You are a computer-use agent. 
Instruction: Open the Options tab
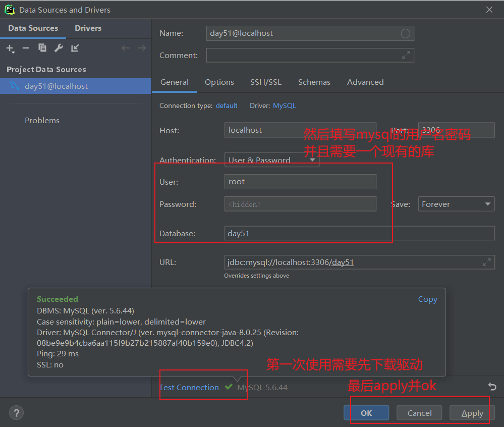(219, 82)
